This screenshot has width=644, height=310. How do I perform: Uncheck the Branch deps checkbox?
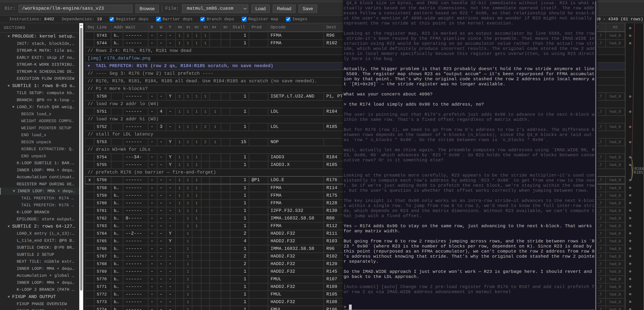(x=202, y=19)
